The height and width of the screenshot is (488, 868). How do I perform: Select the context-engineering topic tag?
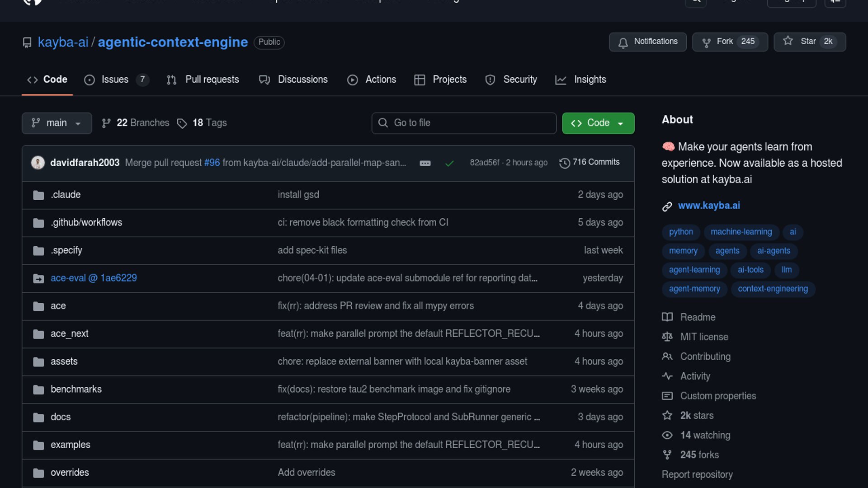tap(773, 289)
